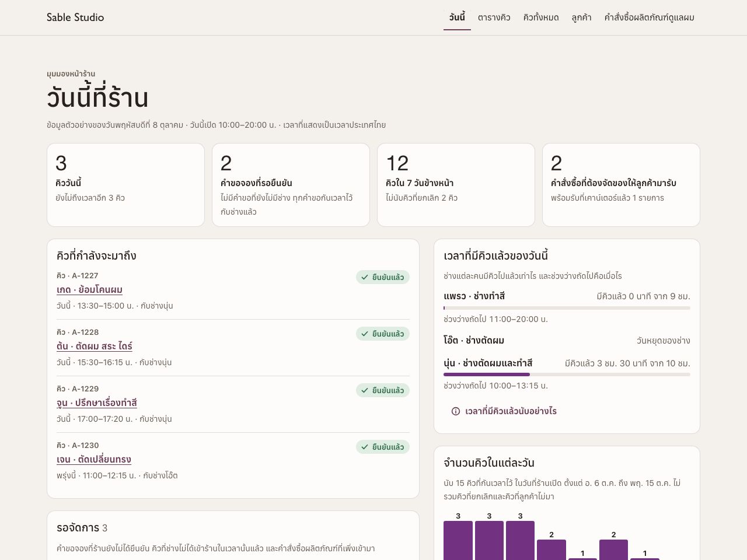Click the text วันนี้ · 15:30–16:15 น. · กับช่างนุ่น
747x560 pixels.
114,362
